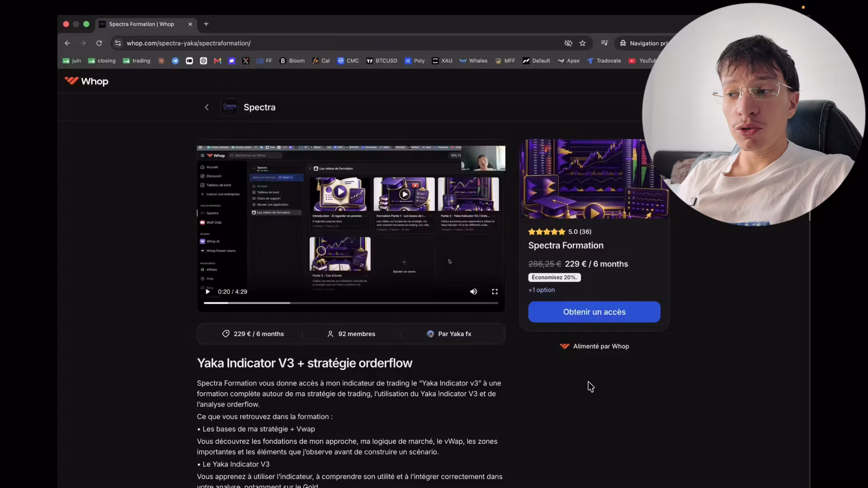Image resolution: width=868 pixels, height=488 pixels.
Task: Click the back chevron beside Spectra
Action: tap(207, 108)
